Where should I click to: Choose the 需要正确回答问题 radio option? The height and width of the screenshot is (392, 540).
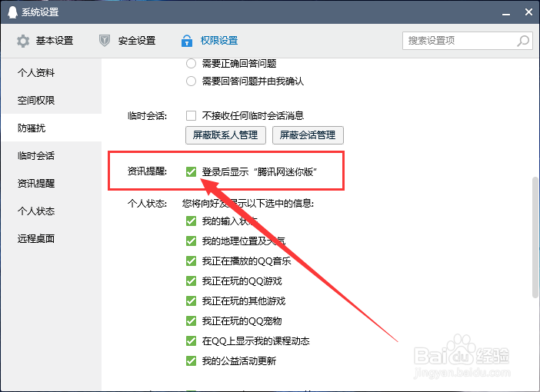tap(191, 64)
